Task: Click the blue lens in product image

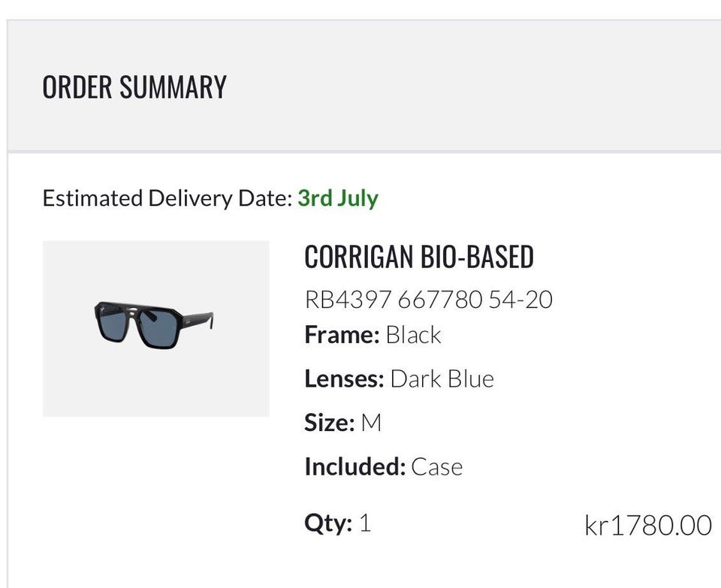Action: coord(159,329)
